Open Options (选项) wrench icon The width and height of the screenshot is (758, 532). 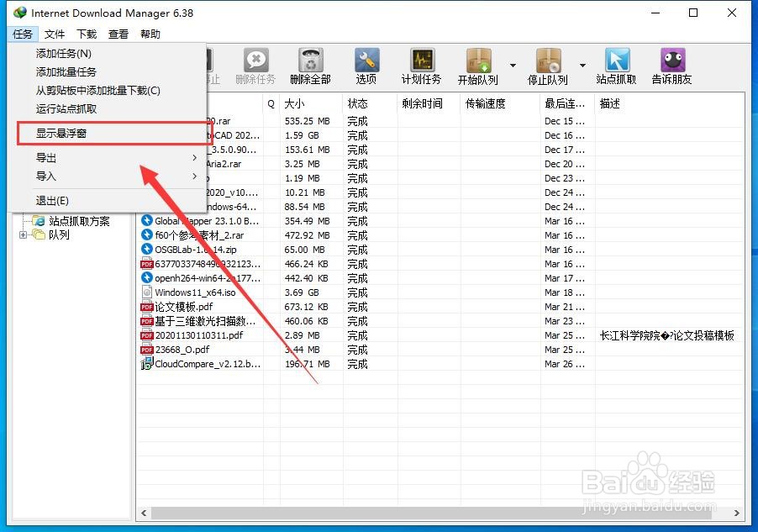[366, 66]
